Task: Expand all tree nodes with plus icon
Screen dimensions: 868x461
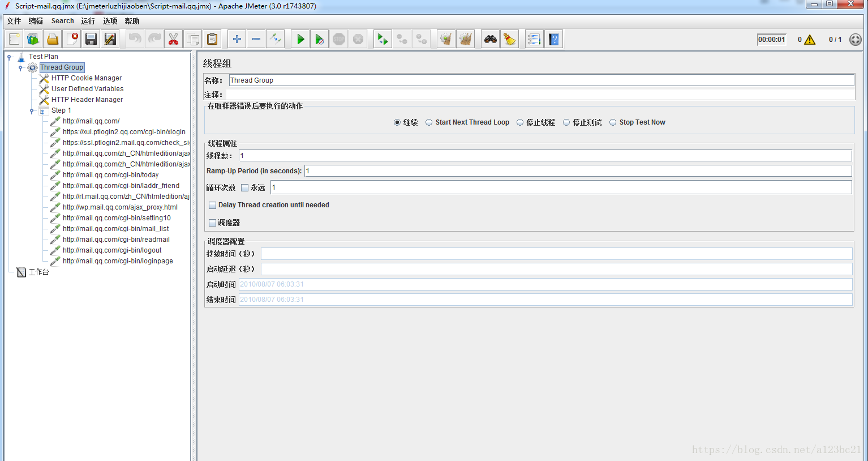Action: [x=237, y=39]
